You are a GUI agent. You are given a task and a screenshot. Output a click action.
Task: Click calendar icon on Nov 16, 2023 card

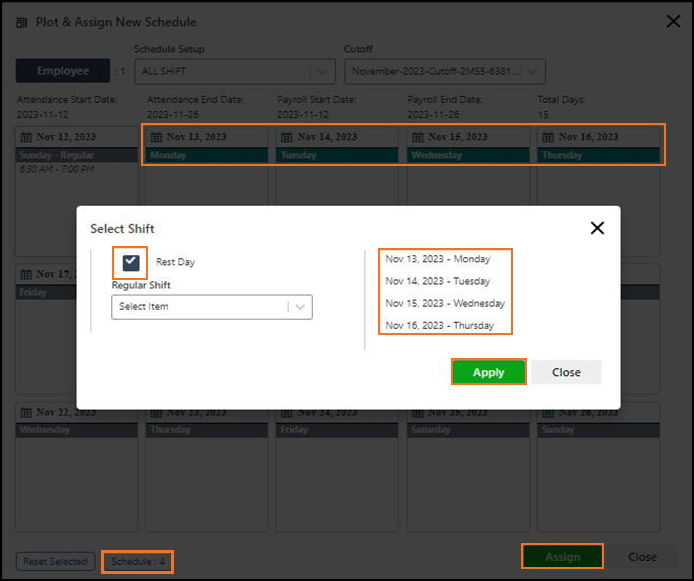[x=548, y=137]
